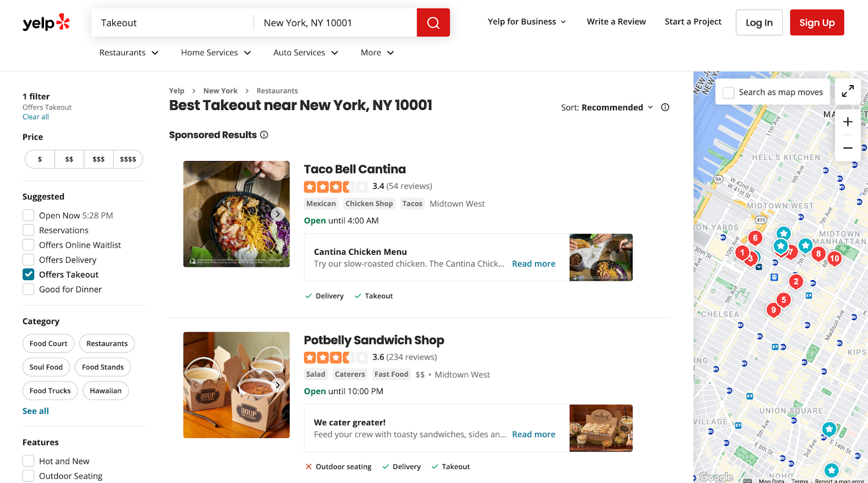Click the Takeout search field
Viewport: 868px width, 483px height.
(x=173, y=23)
